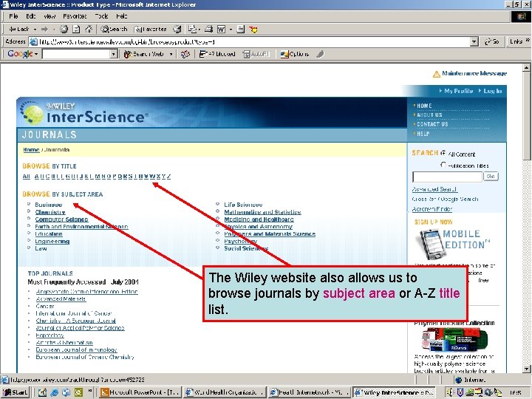The image size is (532, 399).
Task: Select the Publication Titles radio button
Action: [x=443, y=165]
